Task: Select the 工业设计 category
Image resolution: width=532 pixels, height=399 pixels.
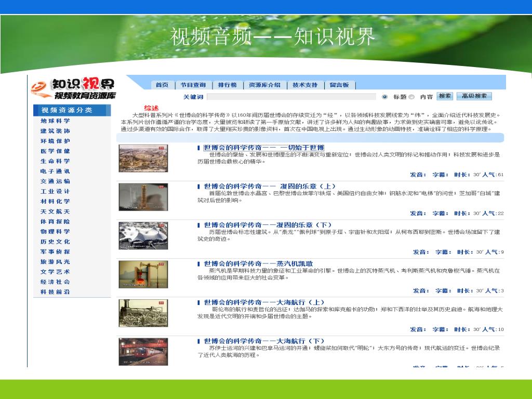Action: pyautogui.click(x=55, y=191)
